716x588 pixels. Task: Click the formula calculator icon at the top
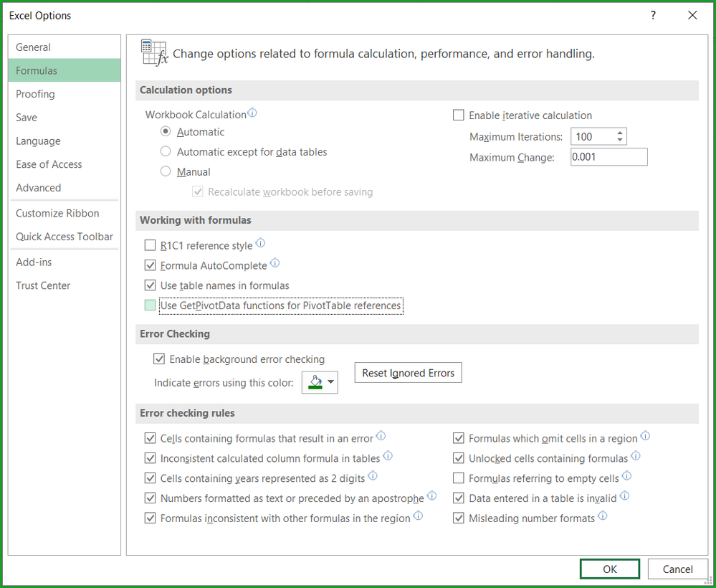coord(154,53)
